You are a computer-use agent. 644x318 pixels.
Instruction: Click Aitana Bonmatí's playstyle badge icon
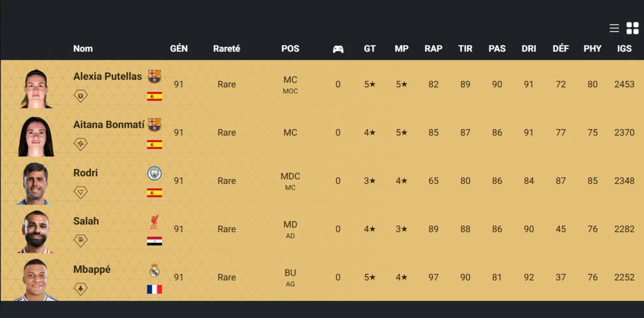[80, 144]
